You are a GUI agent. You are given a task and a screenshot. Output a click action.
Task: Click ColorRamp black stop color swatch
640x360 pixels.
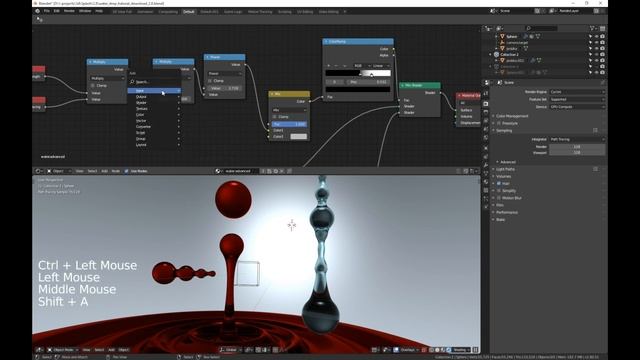tap(358, 89)
